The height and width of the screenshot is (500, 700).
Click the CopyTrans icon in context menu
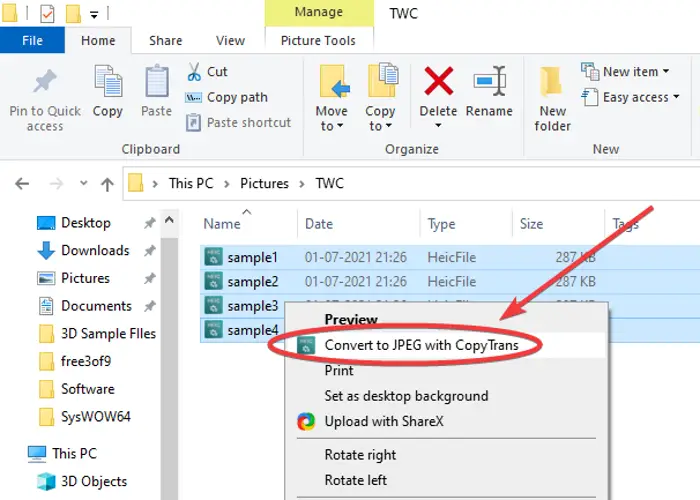[x=306, y=345]
